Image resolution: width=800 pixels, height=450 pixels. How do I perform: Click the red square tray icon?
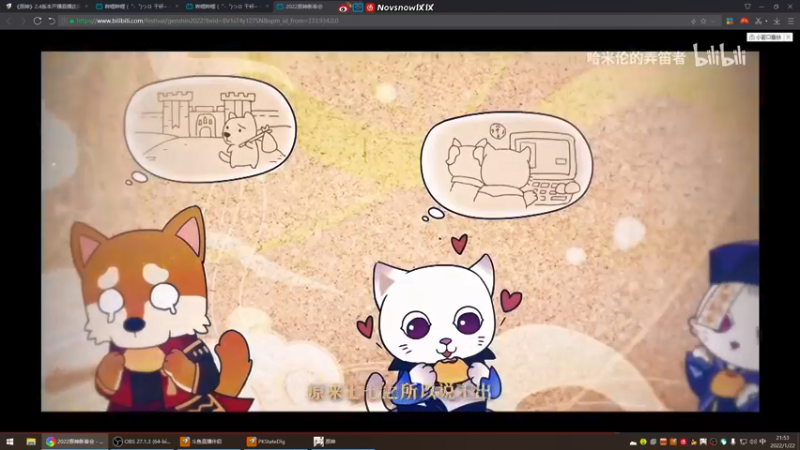[683, 442]
